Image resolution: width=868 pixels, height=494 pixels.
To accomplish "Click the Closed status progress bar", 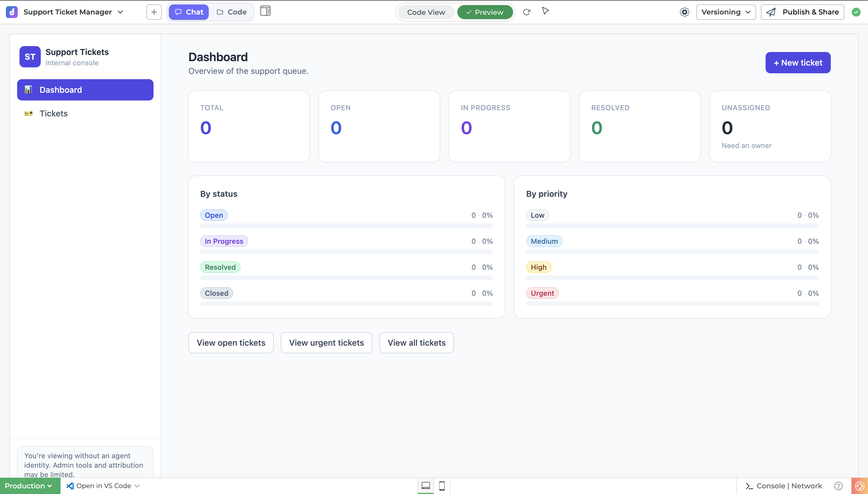I will pos(346,304).
